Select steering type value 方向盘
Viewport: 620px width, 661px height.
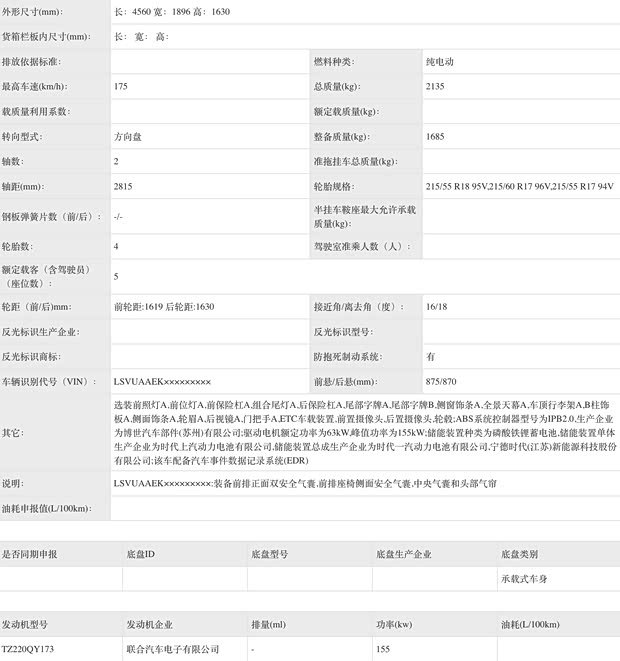tap(128, 137)
